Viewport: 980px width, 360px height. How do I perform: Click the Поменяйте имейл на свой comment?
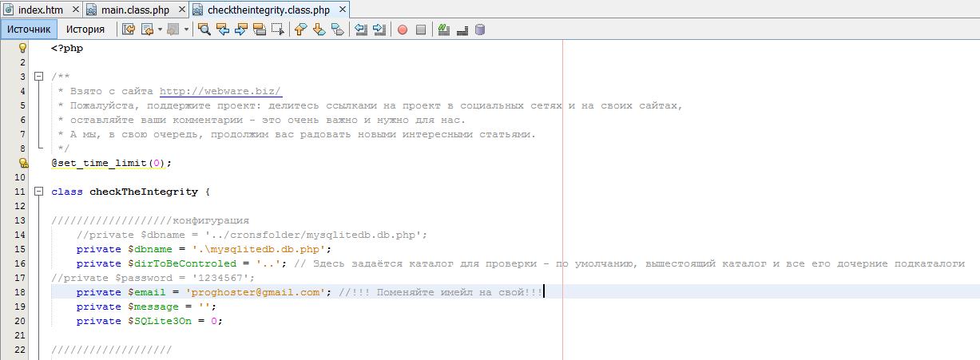pyautogui.click(x=441, y=292)
